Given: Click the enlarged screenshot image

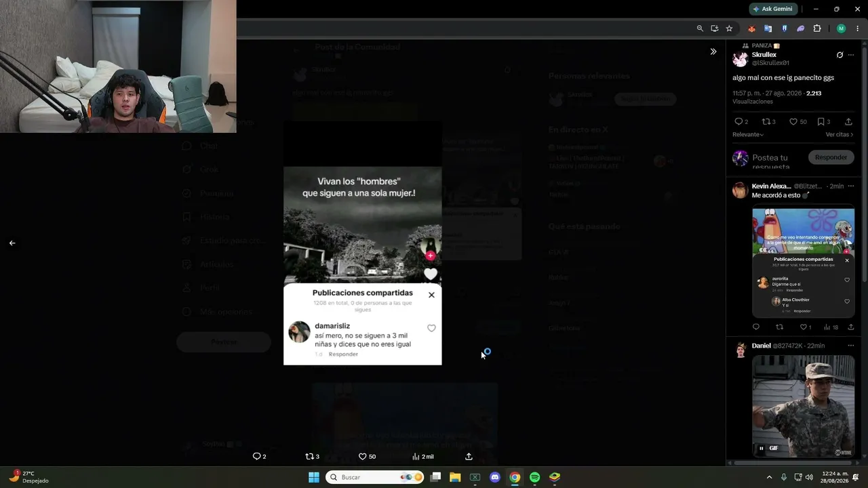Looking at the screenshot, I should click(x=362, y=244).
